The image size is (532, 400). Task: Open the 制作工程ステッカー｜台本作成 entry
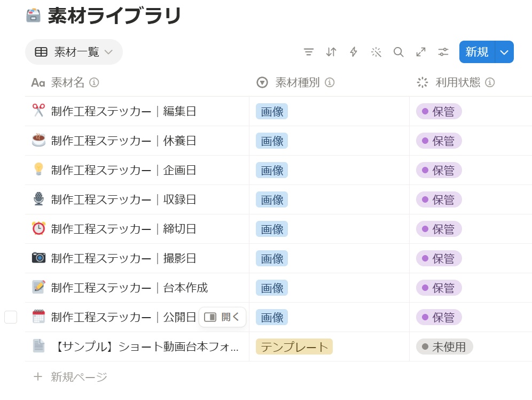[x=129, y=288]
